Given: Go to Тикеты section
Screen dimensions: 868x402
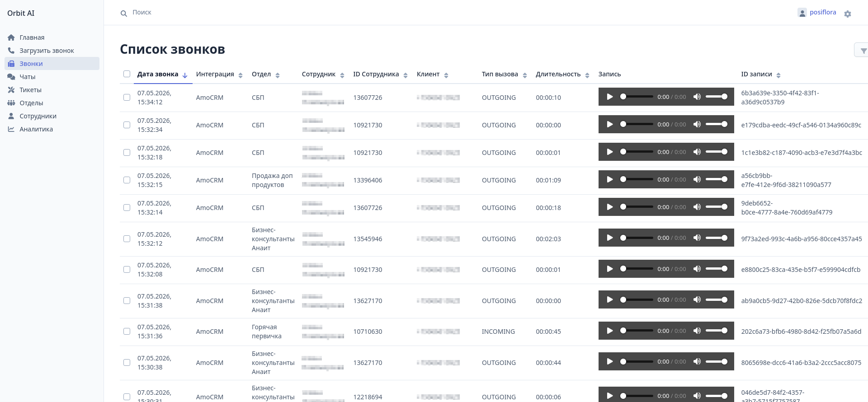Looking at the screenshot, I should coord(52,90).
